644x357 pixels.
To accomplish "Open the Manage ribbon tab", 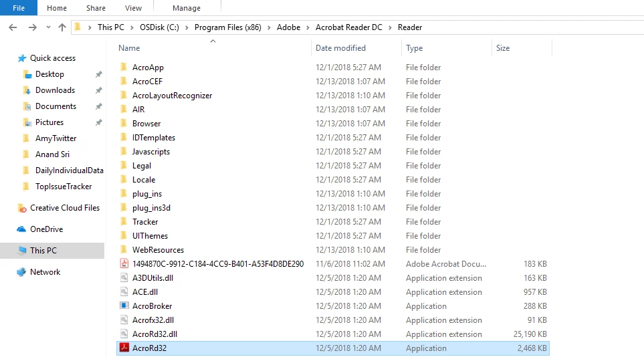I will [187, 8].
